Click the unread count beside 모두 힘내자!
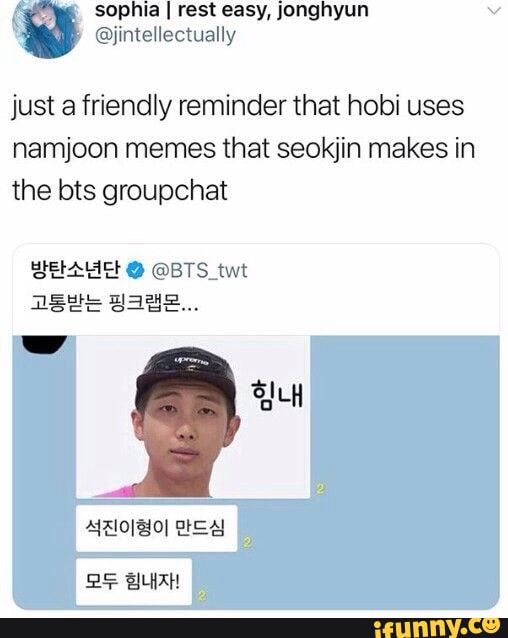This screenshot has height=638, width=508. [202, 596]
